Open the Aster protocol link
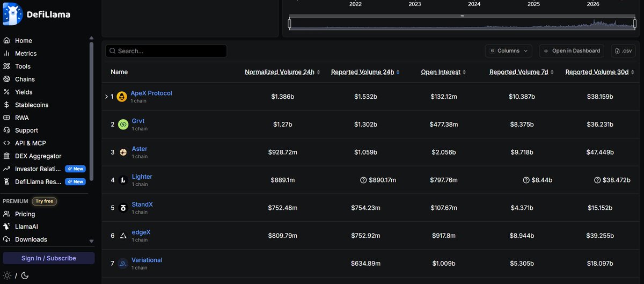The image size is (644, 284). click(x=140, y=149)
